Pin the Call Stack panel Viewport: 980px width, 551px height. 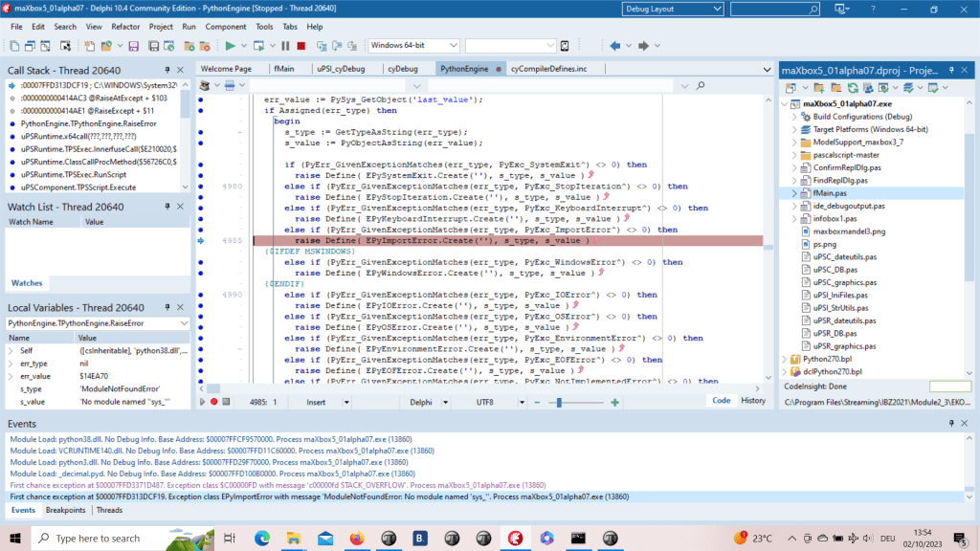tap(167, 70)
